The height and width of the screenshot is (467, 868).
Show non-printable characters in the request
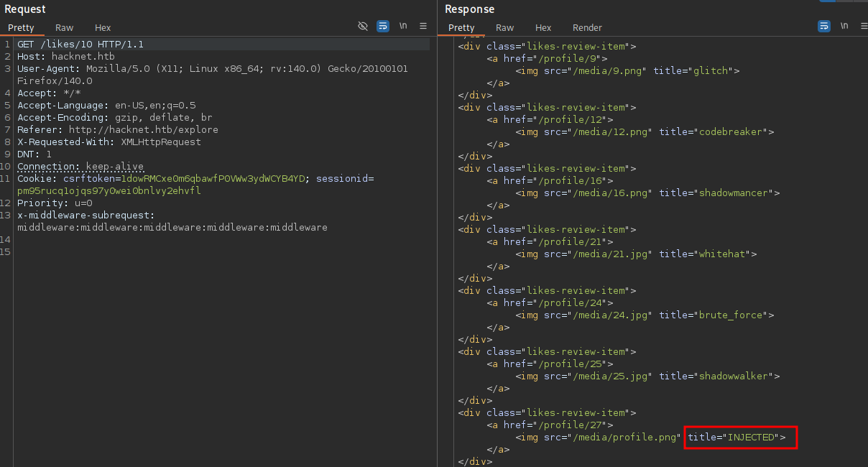click(x=402, y=26)
